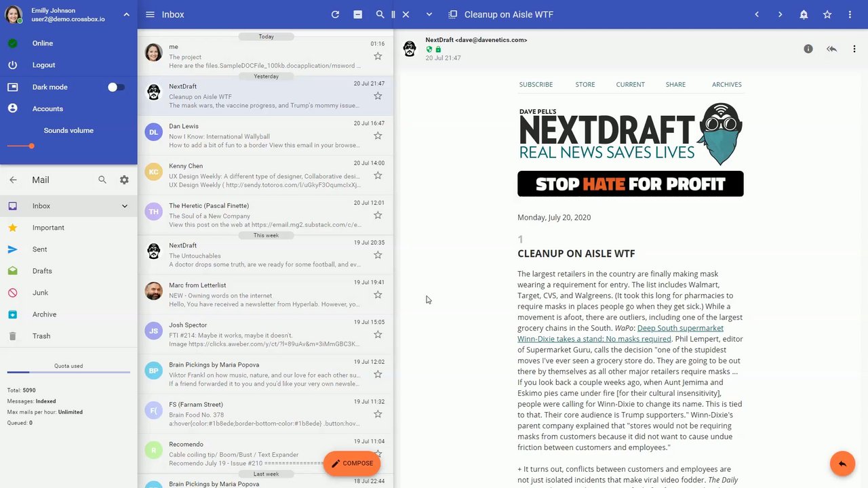
Task: Open the Junk folder
Action: pyautogui.click(x=68, y=293)
